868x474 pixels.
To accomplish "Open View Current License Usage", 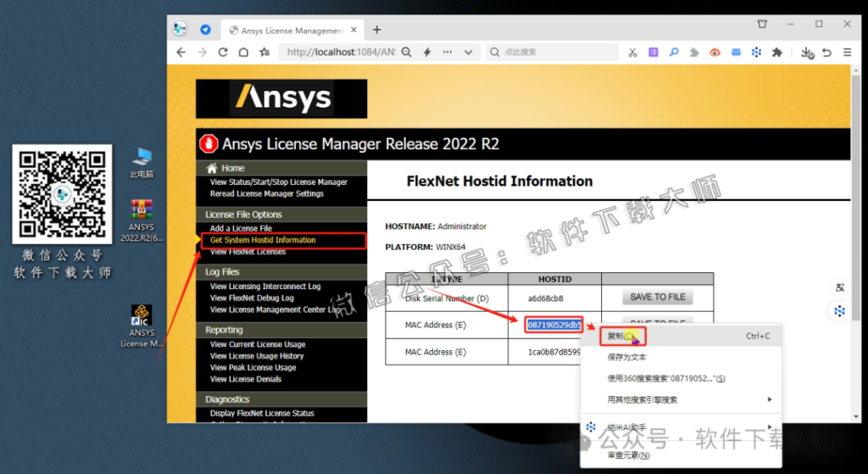I will pos(258,344).
